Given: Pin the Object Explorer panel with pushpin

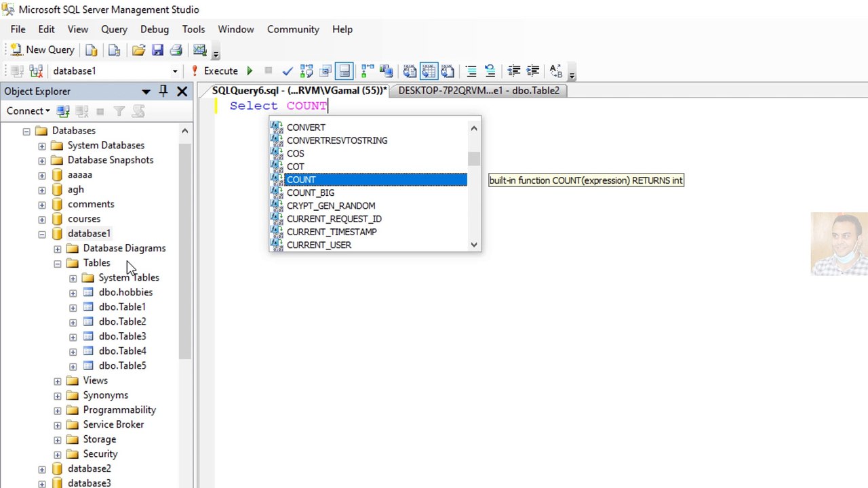Looking at the screenshot, I should point(163,91).
